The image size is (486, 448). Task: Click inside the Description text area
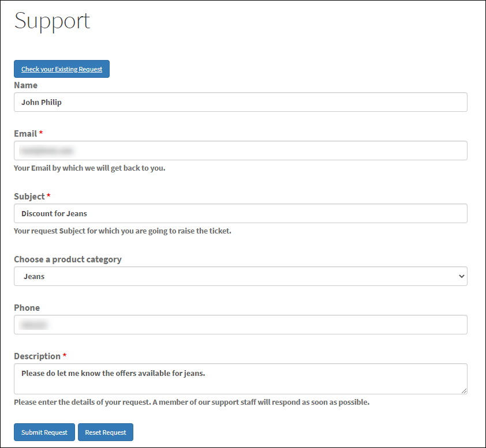click(241, 379)
